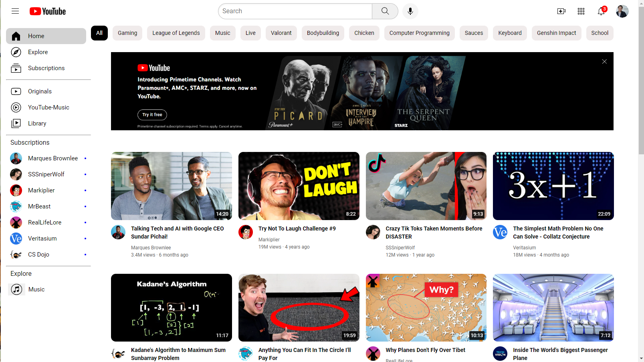Click SSSniperWolf avatar beside video
644x362 pixels.
373,232
